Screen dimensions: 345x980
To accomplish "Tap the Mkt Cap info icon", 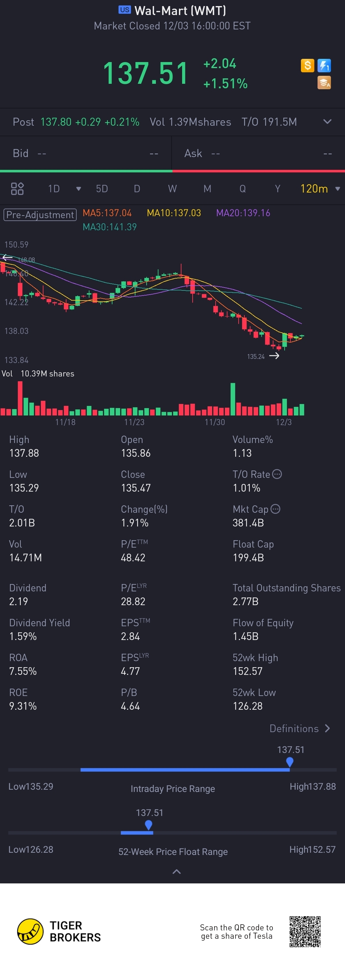I will [x=275, y=509].
